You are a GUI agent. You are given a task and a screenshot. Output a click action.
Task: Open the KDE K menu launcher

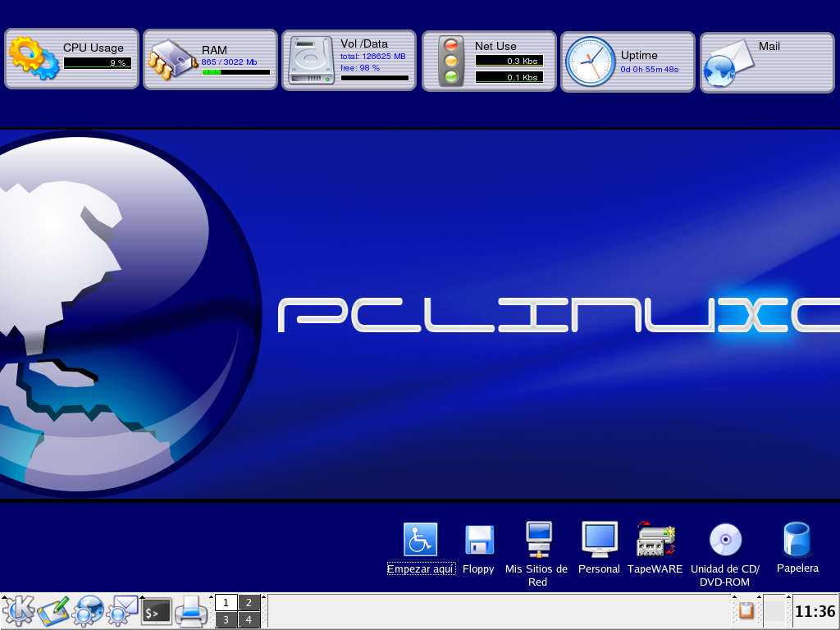(18, 611)
